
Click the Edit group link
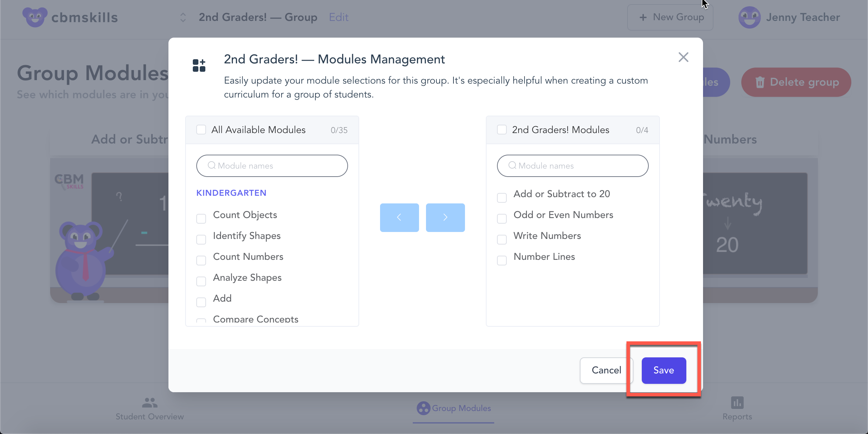338,17
